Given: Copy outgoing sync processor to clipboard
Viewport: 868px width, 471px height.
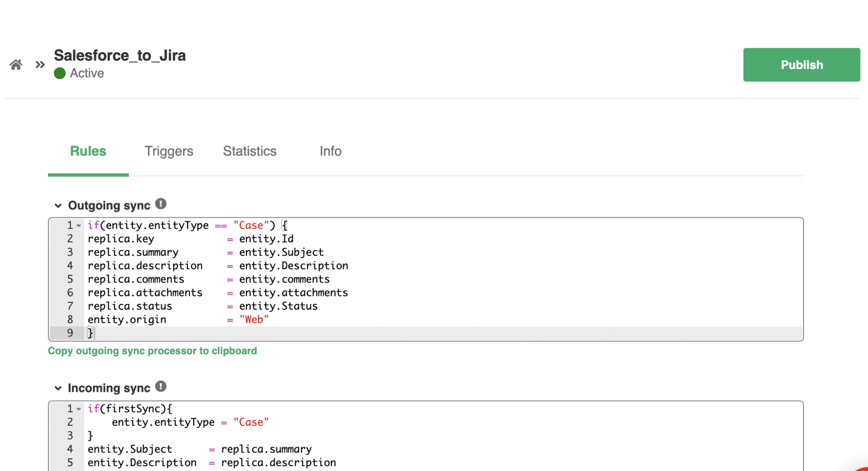Looking at the screenshot, I should 152,351.
